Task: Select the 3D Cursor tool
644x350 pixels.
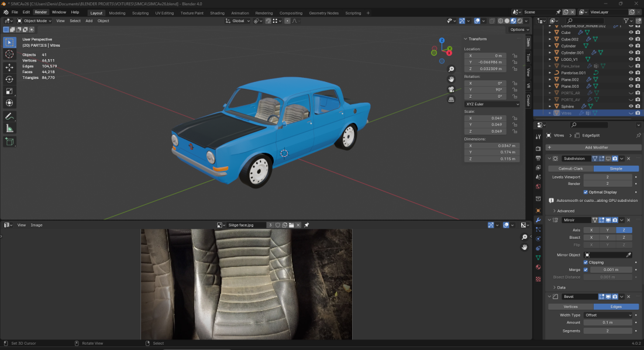Action: 9,54
